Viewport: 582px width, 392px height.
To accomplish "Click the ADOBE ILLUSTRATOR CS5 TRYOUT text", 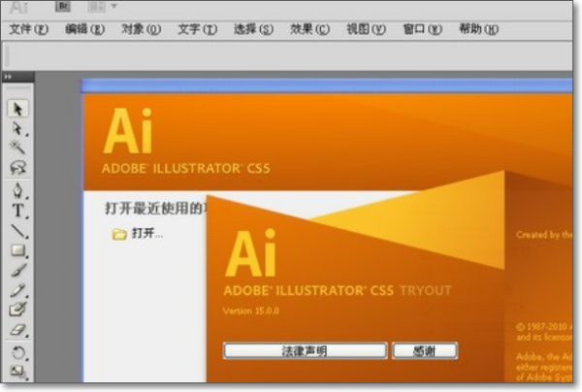I will 338,290.
